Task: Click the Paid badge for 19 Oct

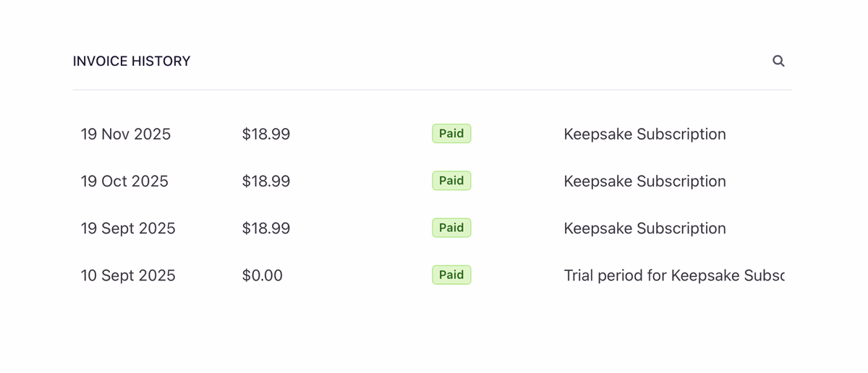Action: [451, 181]
